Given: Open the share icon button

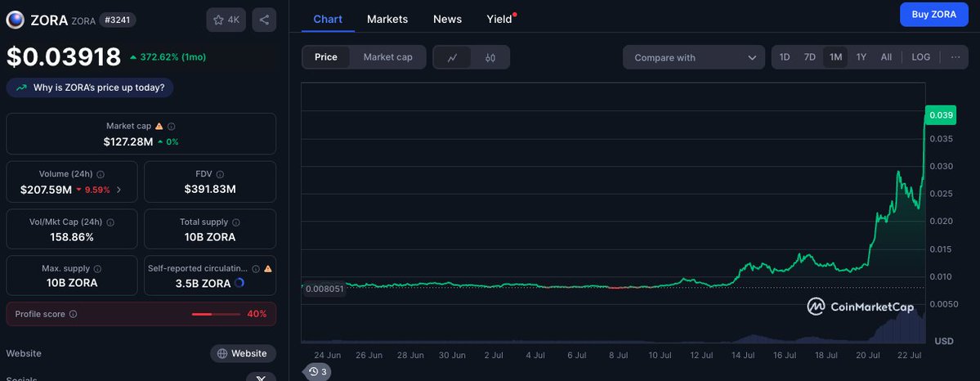Looking at the screenshot, I should [264, 20].
